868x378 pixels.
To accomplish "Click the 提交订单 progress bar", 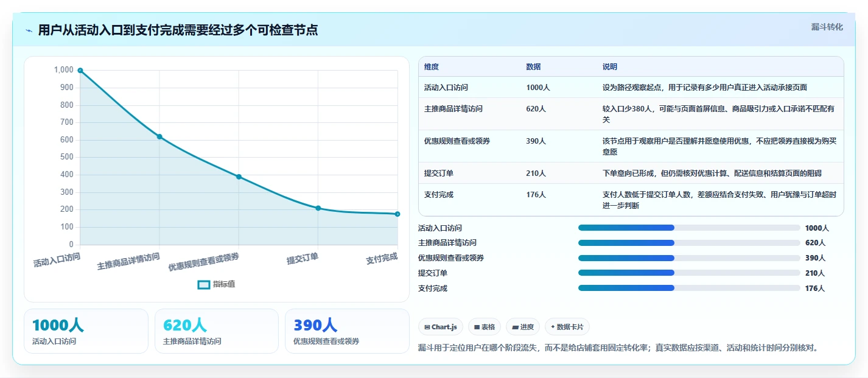I will 689,273.
